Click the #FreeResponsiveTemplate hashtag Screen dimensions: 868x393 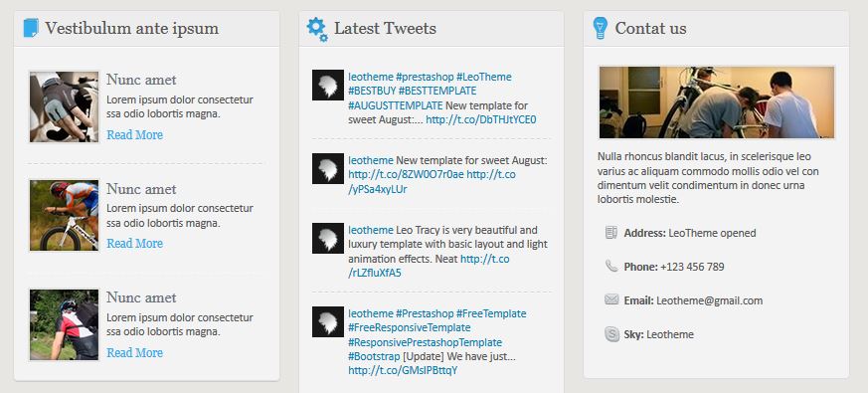pos(409,327)
